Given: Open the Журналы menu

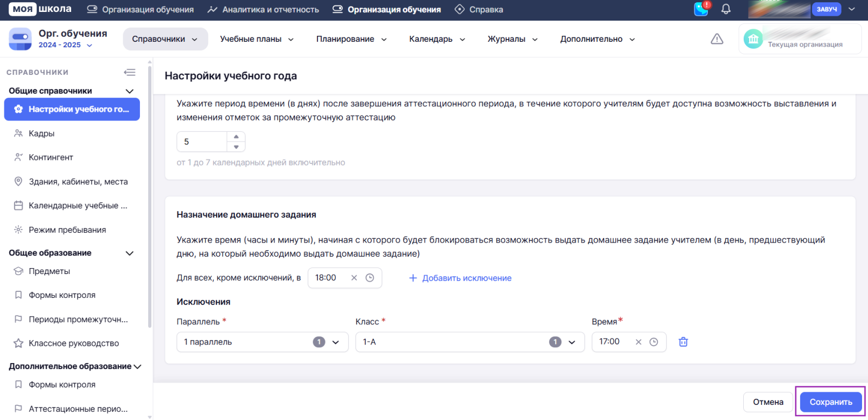Looking at the screenshot, I should tap(512, 39).
